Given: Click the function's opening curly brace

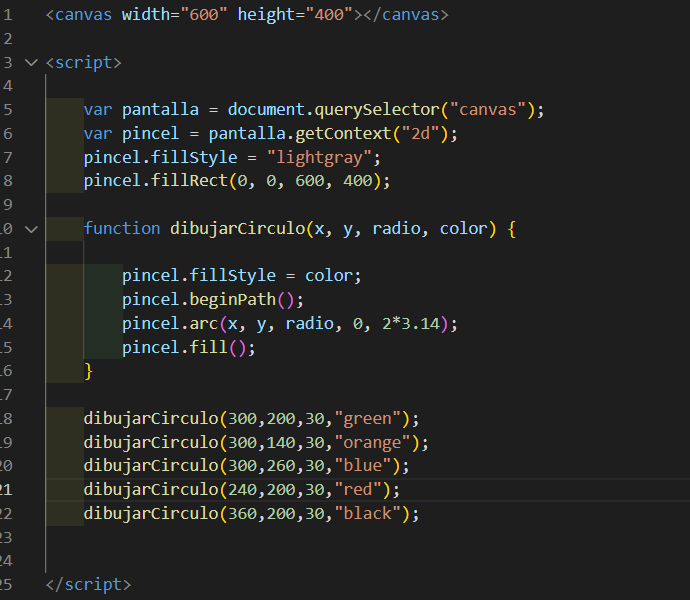Looking at the screenshot, I should (511, 229).
